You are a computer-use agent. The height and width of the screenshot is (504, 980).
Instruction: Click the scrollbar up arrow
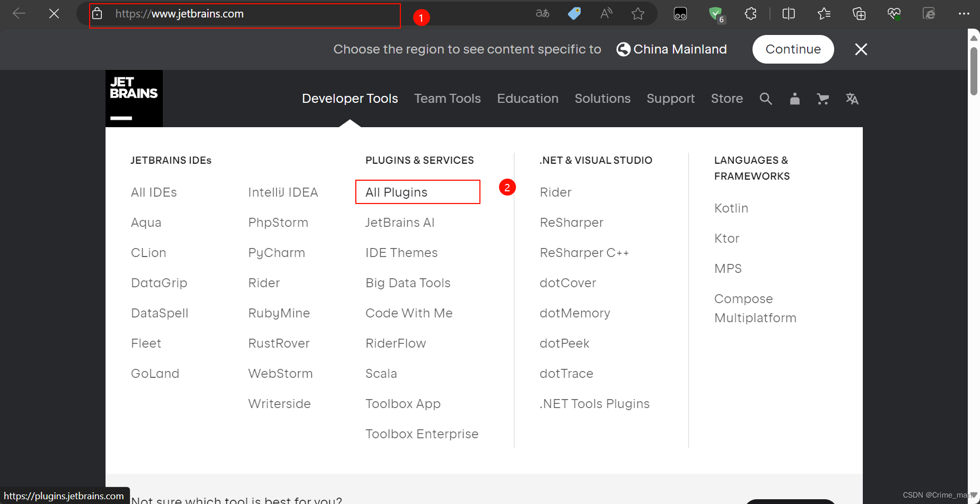974,38
